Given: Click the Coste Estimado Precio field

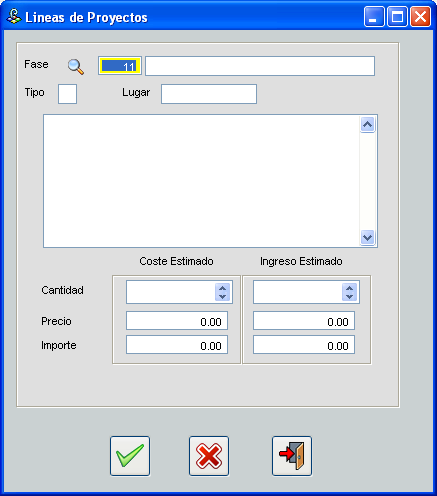Looking at the screenshot, I should pyautogui.click(x=177, y=321).
